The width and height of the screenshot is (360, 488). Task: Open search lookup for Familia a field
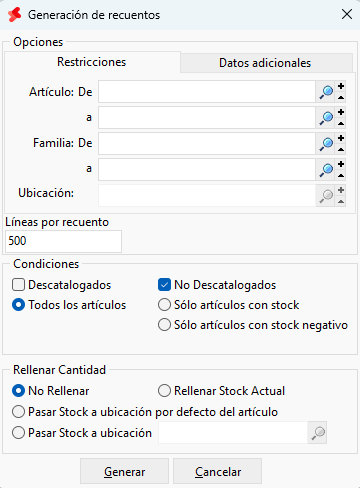326,169
